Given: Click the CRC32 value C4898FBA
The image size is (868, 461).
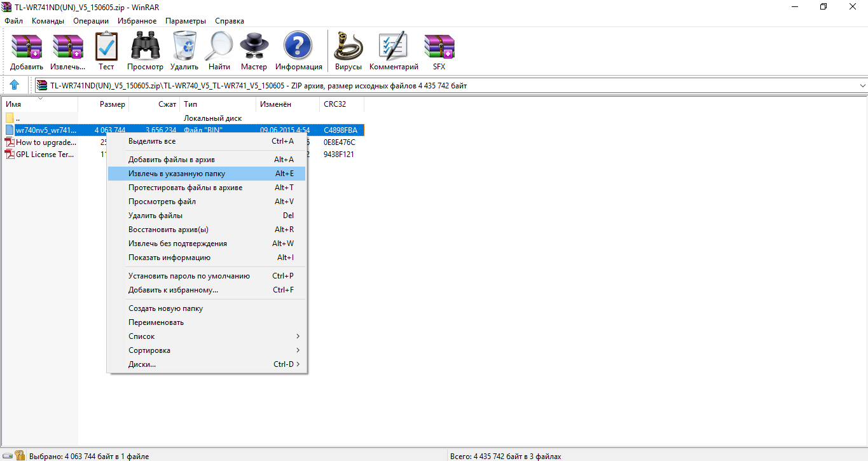Looking at the screenshot, I should click(340, 130).
